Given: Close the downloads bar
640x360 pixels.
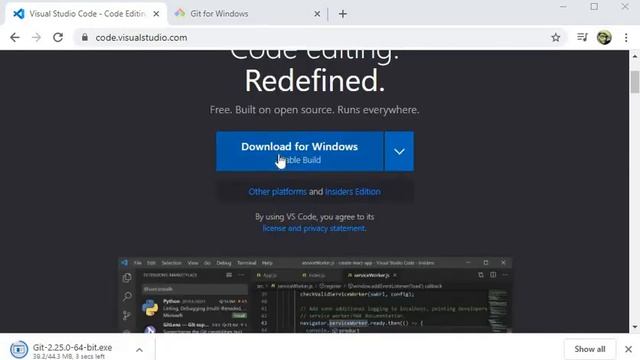Looking at the screenshot, I should 629,349.
